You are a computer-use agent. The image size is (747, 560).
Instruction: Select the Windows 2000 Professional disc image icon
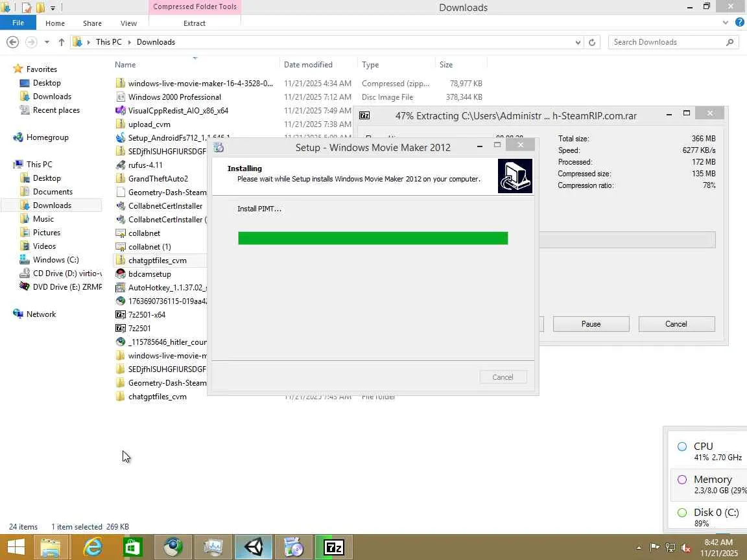(x=121, y=97)
